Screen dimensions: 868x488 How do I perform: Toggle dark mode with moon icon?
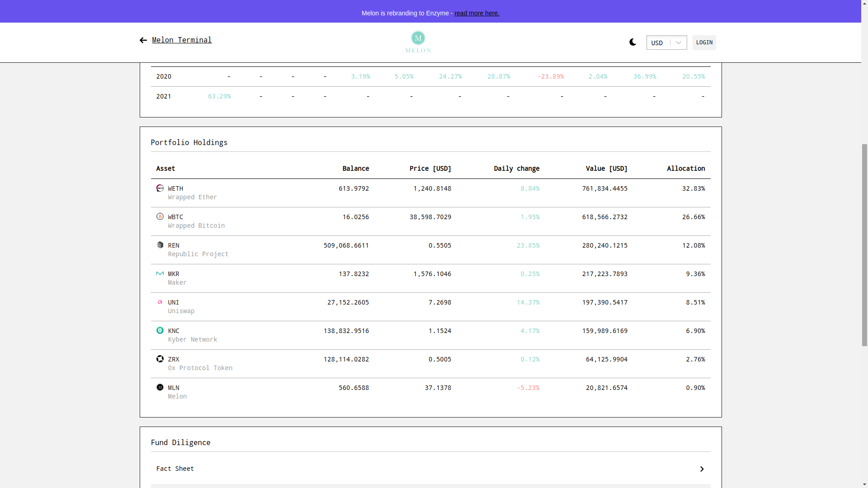click(632, 42)
